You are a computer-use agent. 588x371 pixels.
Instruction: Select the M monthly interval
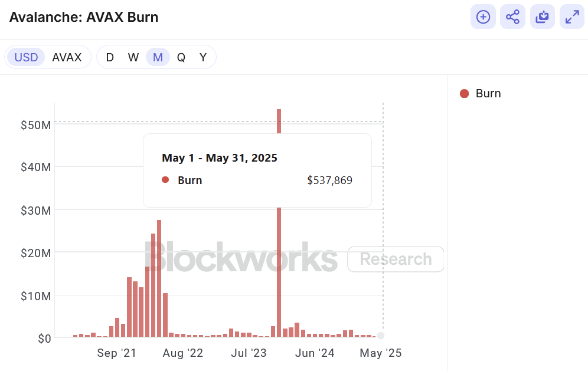(158, 57)
